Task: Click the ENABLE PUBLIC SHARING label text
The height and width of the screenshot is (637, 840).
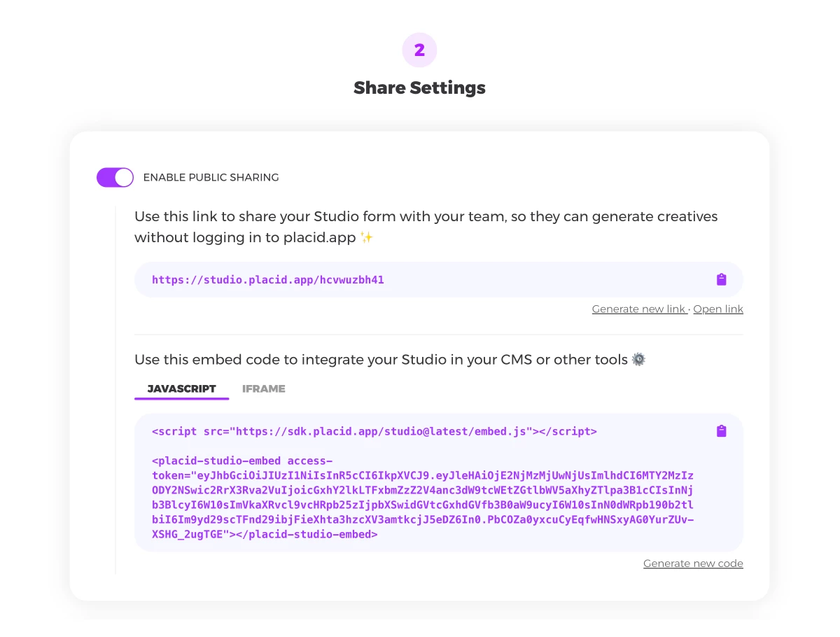Action: 211,178
